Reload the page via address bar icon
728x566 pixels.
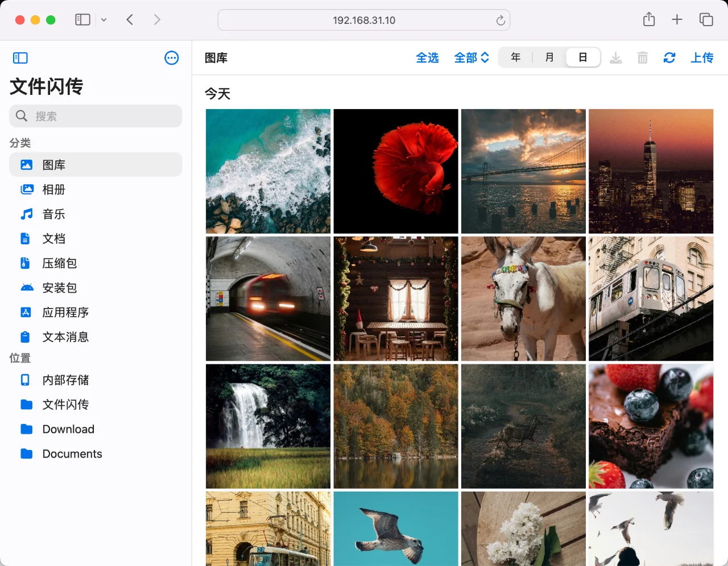click(500, 20)
